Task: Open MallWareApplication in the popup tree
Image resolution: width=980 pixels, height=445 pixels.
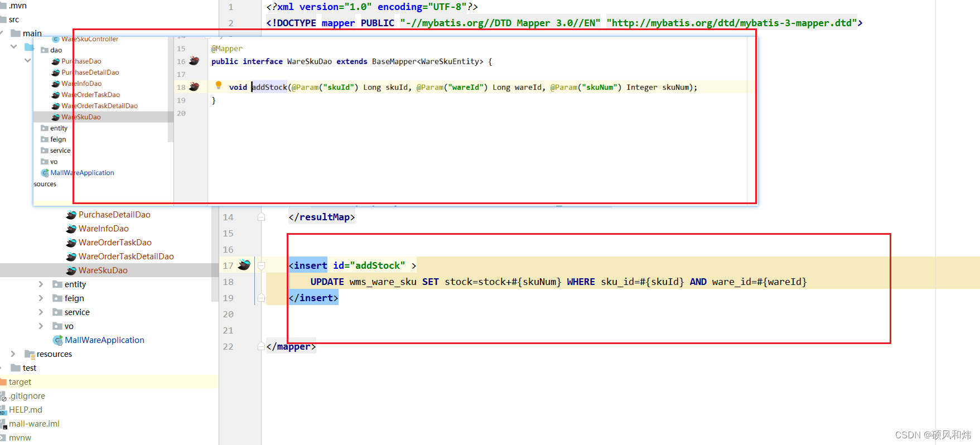Action: pyautogui.click(x=82, y=173)
